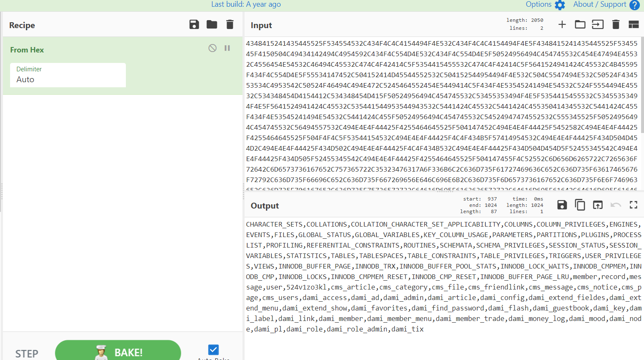Click the input length 2050 readout
644x360 pixels.
point(525,20)
